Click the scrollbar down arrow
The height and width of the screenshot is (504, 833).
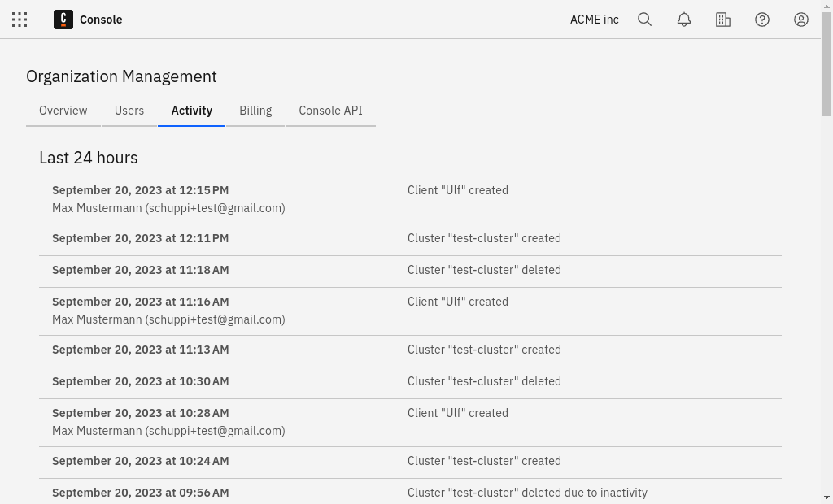point(826,497)
